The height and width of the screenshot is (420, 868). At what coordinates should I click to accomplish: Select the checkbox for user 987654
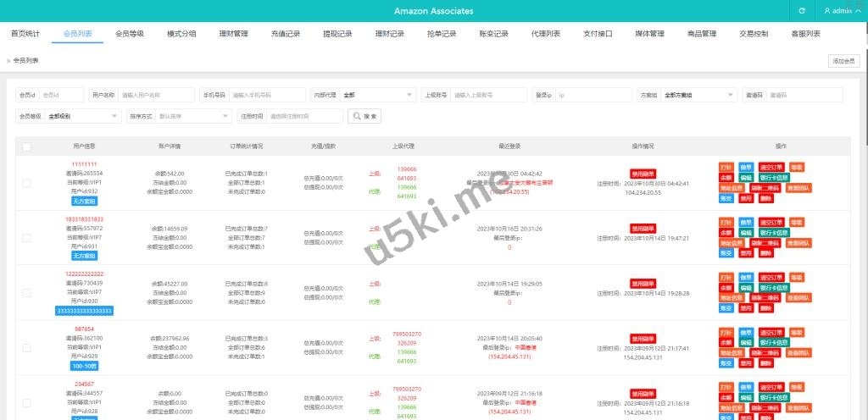(27, 347)
